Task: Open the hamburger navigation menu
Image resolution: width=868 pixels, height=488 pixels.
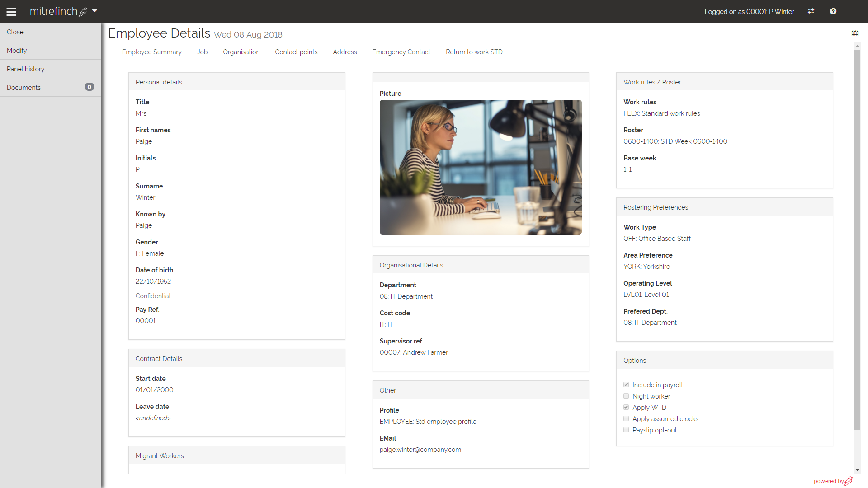Action: [x=11, y=11]
